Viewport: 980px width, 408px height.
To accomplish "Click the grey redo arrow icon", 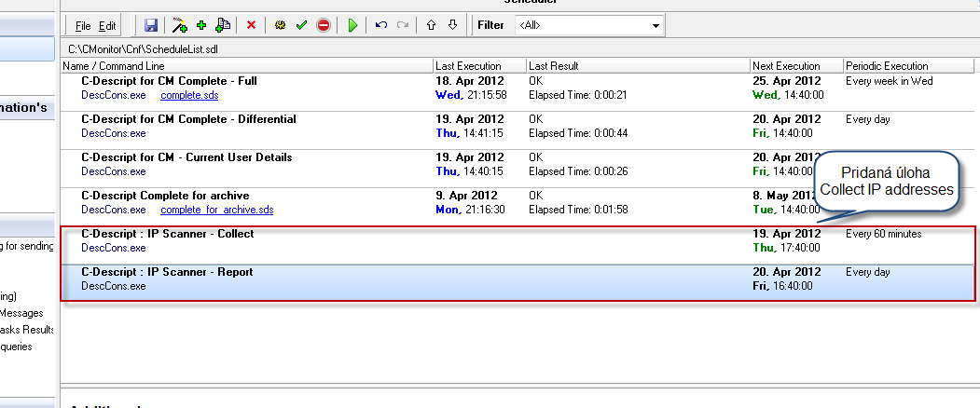I will point(403,25).
